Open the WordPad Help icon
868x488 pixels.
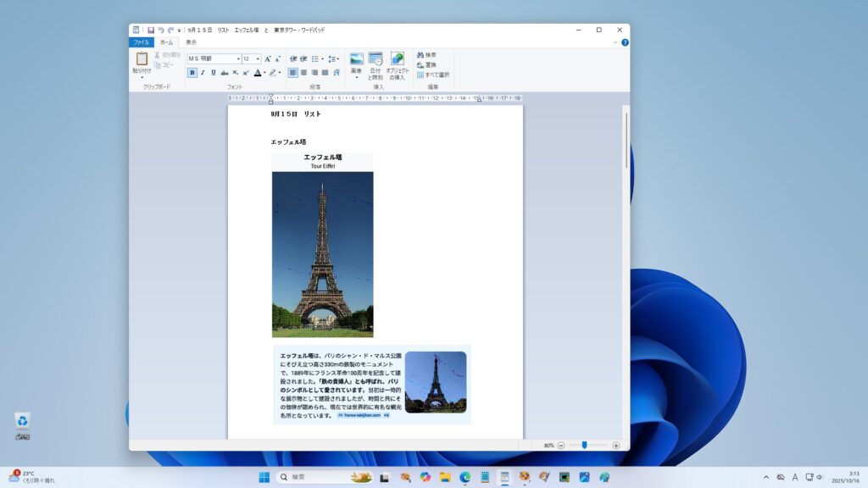625,42
